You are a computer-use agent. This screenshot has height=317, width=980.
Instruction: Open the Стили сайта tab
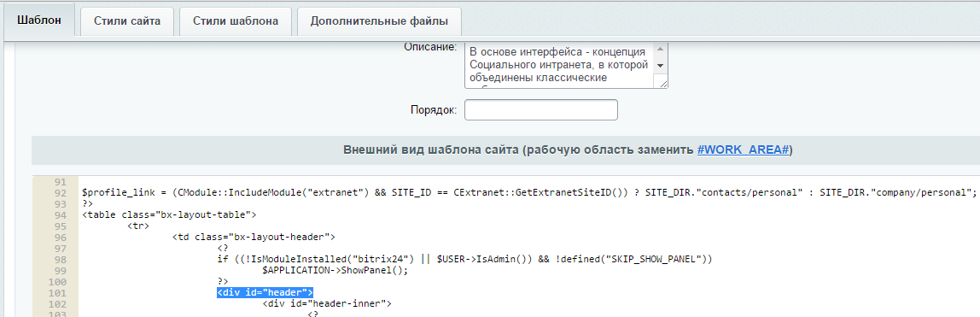pos(127,21)
